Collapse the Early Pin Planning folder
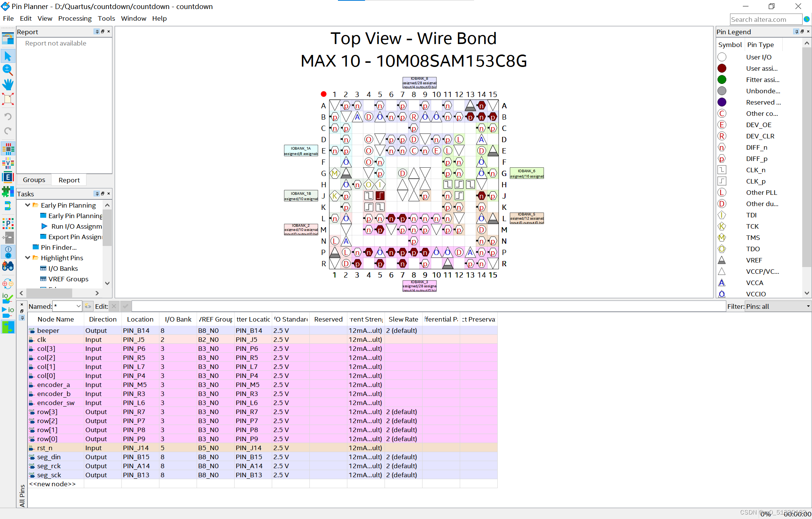Viewport: 812px width, 519px height. [x=27, y=205]
